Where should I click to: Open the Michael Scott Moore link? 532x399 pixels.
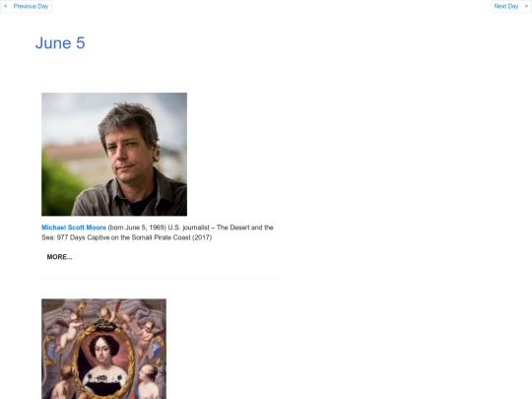pos(74,228)
